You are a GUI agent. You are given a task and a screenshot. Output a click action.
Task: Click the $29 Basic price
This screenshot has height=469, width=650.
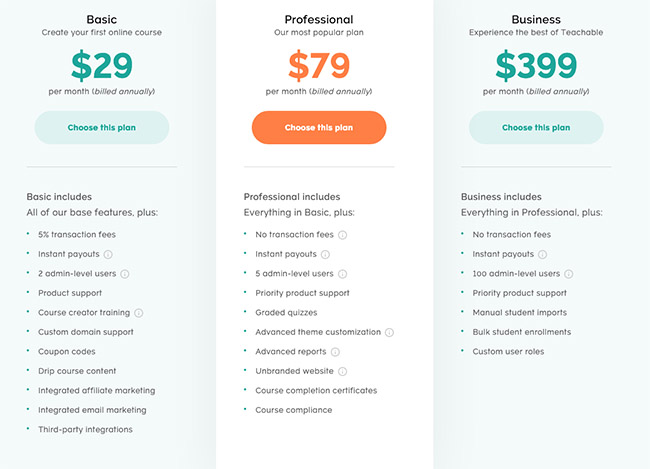coord(102,65)
